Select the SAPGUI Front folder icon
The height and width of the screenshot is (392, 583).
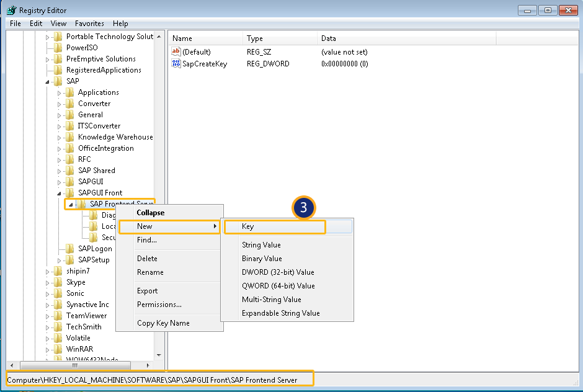coord(70,193)
